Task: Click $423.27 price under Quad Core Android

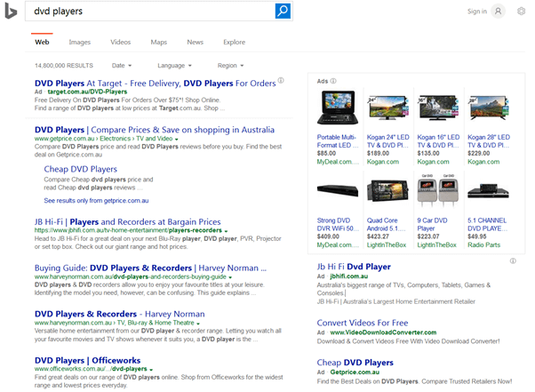Action: pos(378,236)
